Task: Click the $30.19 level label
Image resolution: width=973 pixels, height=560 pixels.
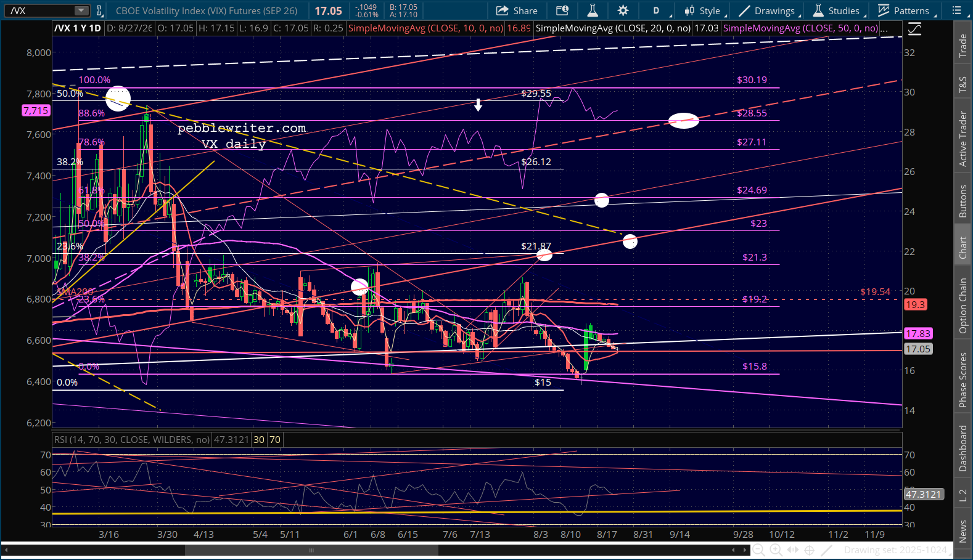Action: click(x=752, y=80)
